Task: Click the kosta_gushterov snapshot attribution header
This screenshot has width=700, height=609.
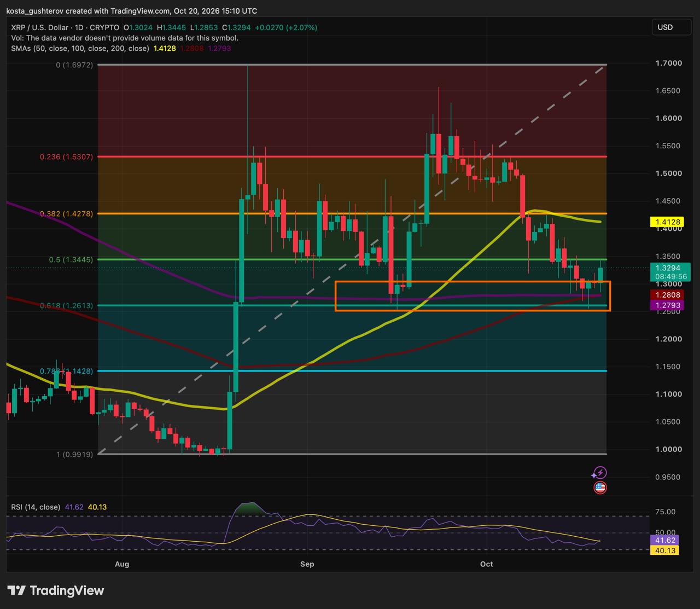Action: 131,11
